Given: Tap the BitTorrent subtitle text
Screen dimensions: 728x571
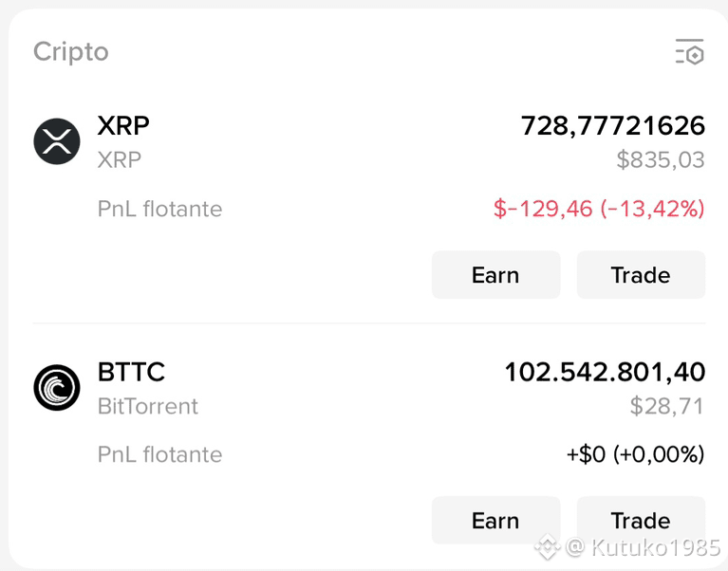Looking at the screenshot, I should pos(148,406).
